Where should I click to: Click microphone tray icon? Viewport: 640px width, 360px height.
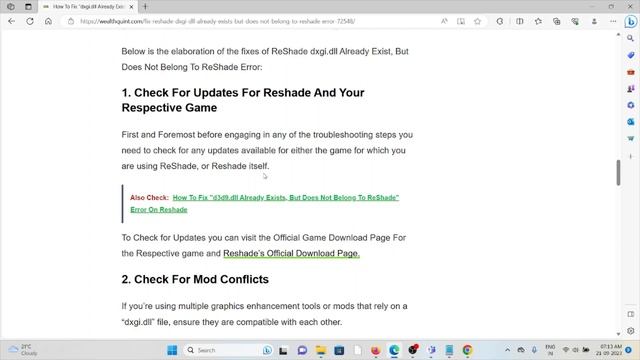tap(534, 350)
